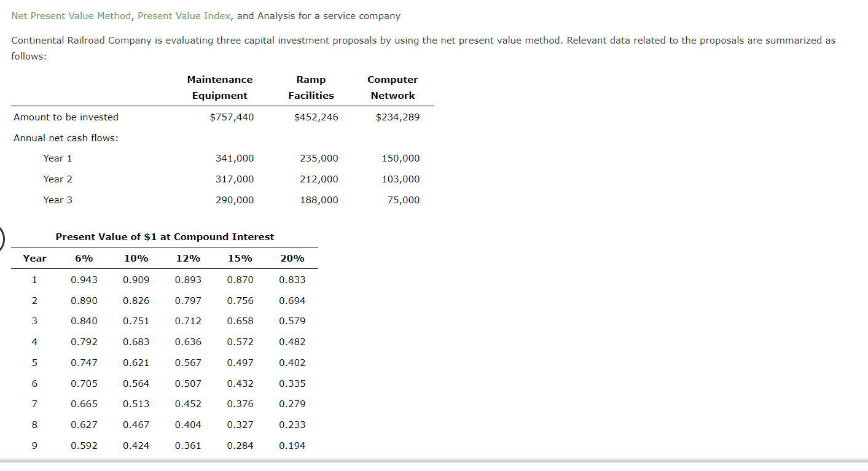Screen dimensions: 868x471
Task: Click the 0.826 present value factor
Action: pos(136,301)
